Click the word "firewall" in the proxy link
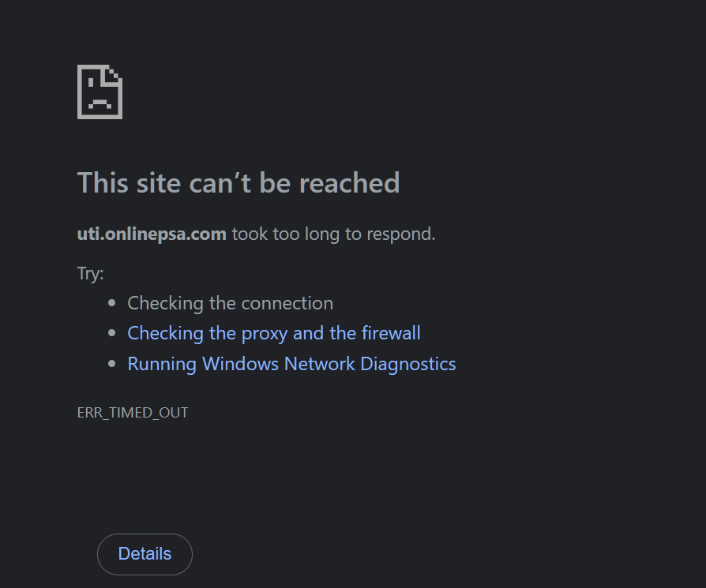706x588 pixels. (390, 333)
